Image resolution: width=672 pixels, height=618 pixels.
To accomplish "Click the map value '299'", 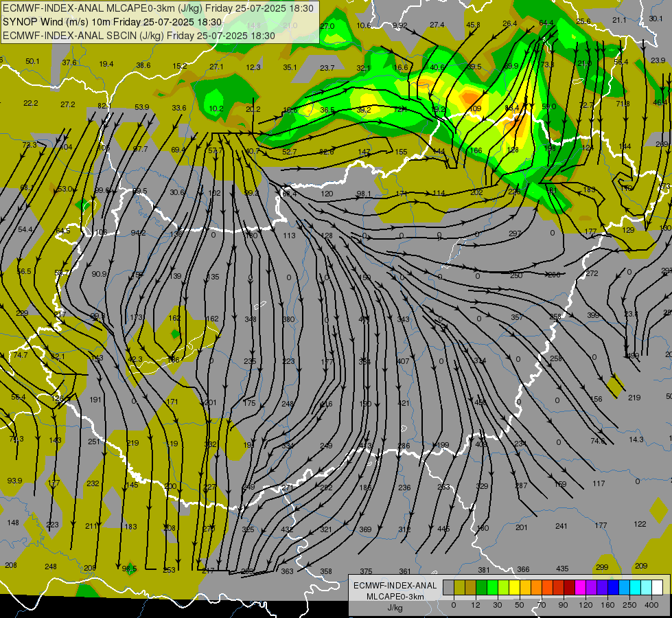I will [602, 567].
